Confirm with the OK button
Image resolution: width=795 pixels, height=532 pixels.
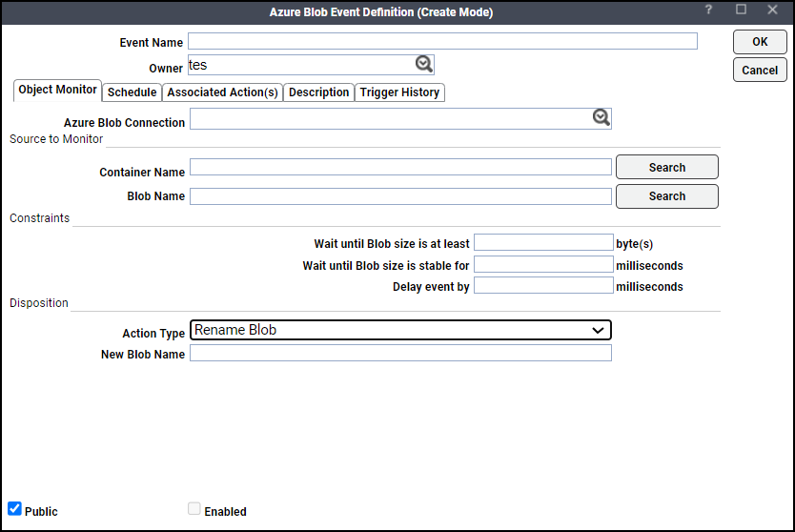click(x=760, y=42)
